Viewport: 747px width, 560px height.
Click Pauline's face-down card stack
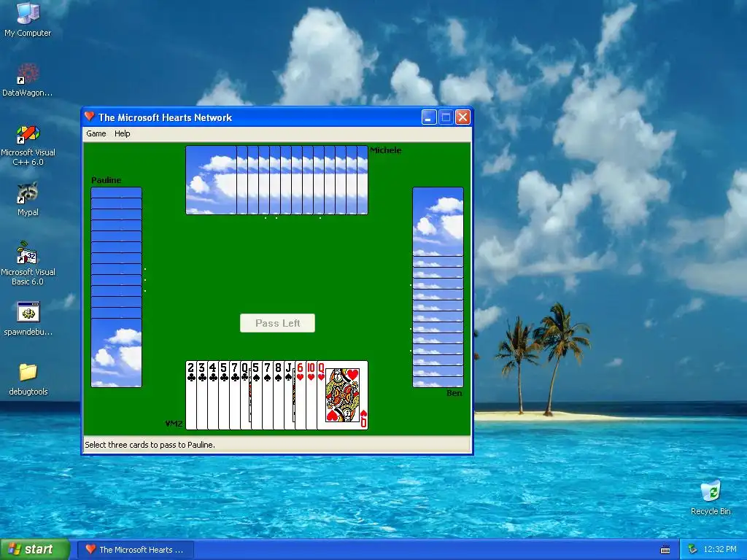[116, 287]
